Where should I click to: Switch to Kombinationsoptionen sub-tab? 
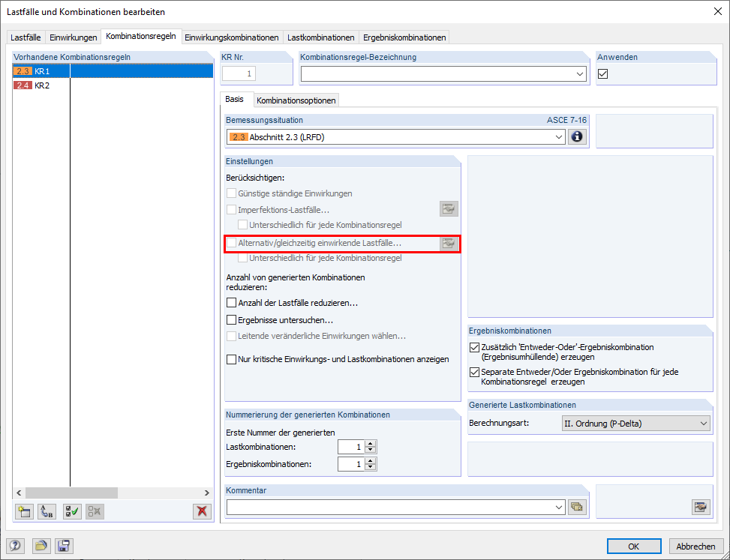296,100
